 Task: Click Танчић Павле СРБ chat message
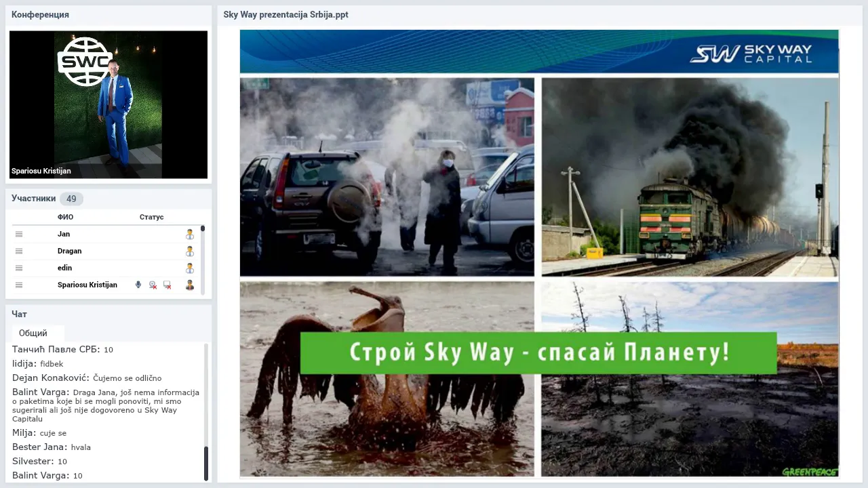pos(62,350)
